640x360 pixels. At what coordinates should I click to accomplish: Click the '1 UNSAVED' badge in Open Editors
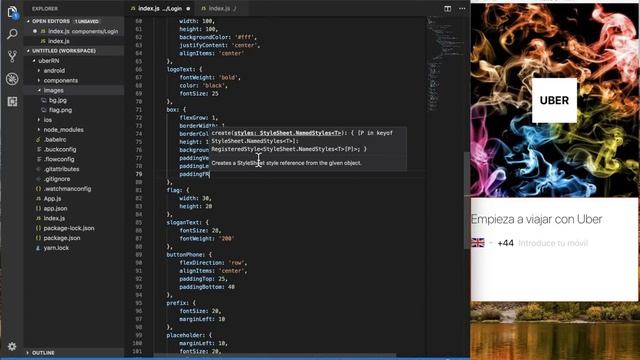[87, 21]
